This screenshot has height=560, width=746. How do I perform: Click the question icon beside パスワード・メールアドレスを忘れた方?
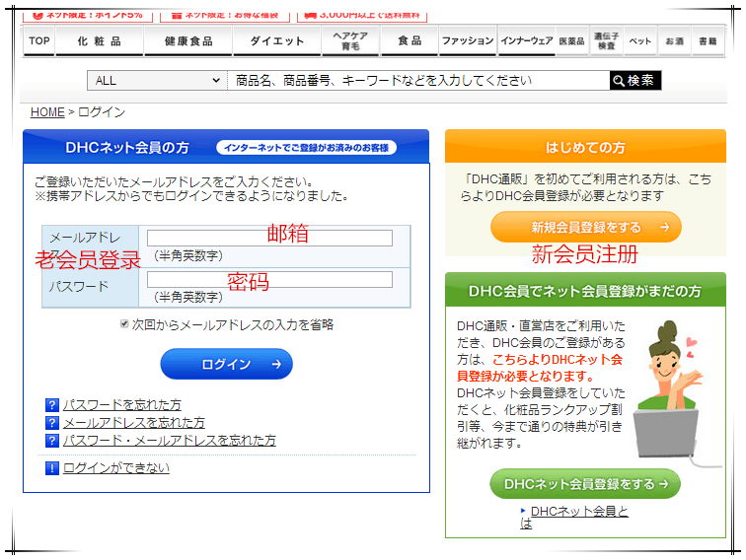52,440
